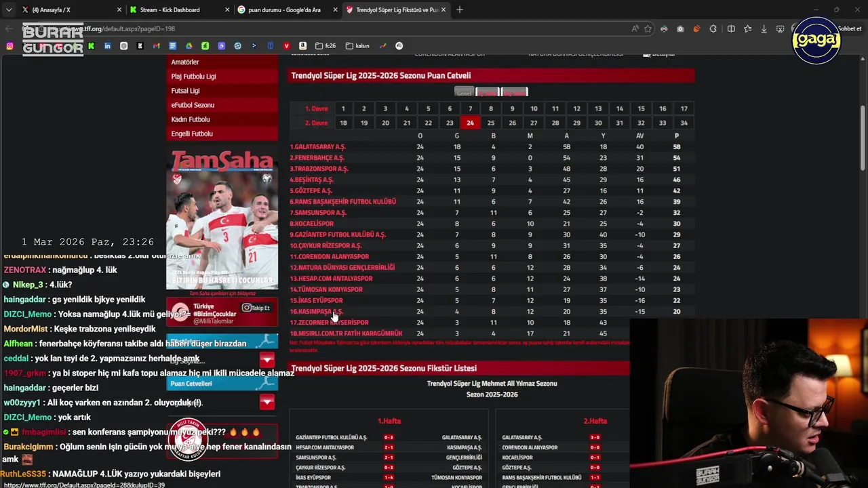The width and height of the screenshot is (868, 488).
Task: Open Mısırlı.com.tr Fatih Karagümrük link
Action: coord(346,333)
